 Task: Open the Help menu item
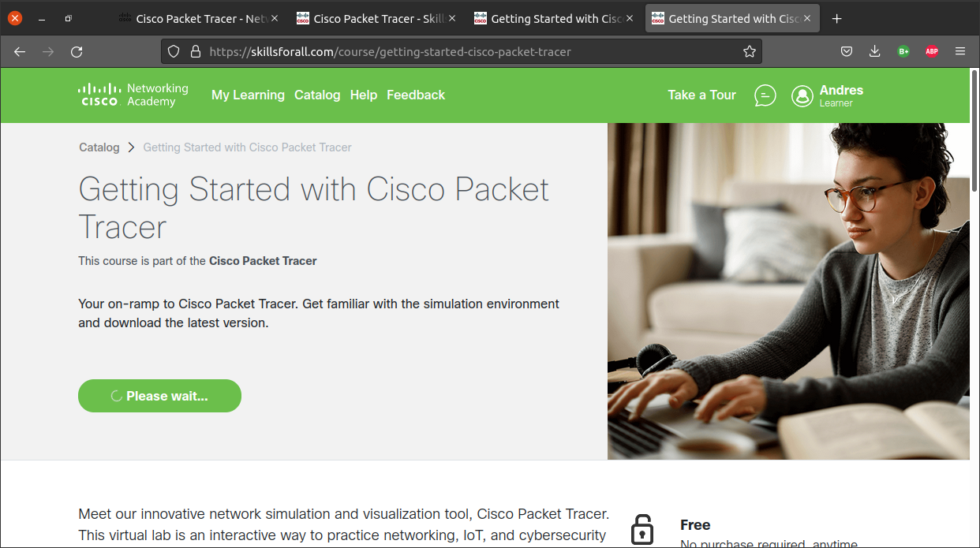363,95
